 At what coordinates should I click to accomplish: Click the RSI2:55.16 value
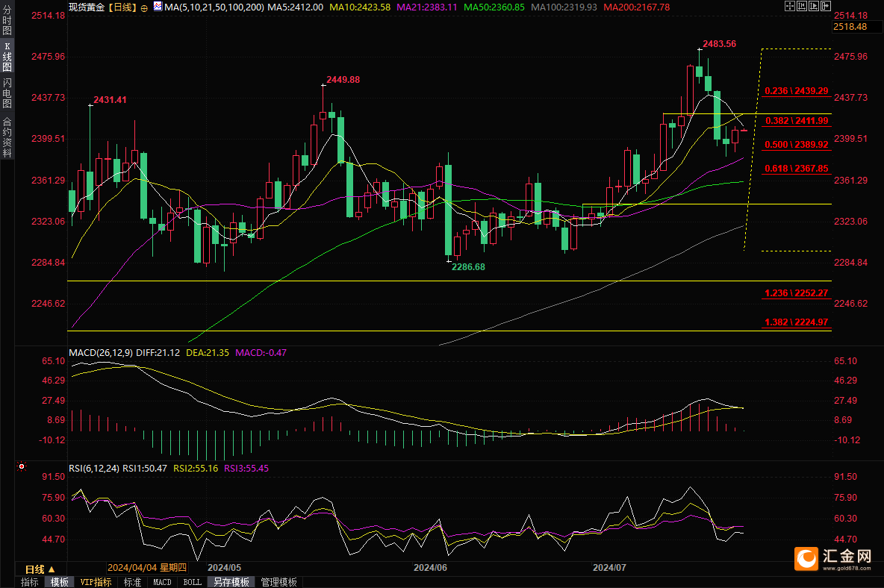click(x=196, y=468)
